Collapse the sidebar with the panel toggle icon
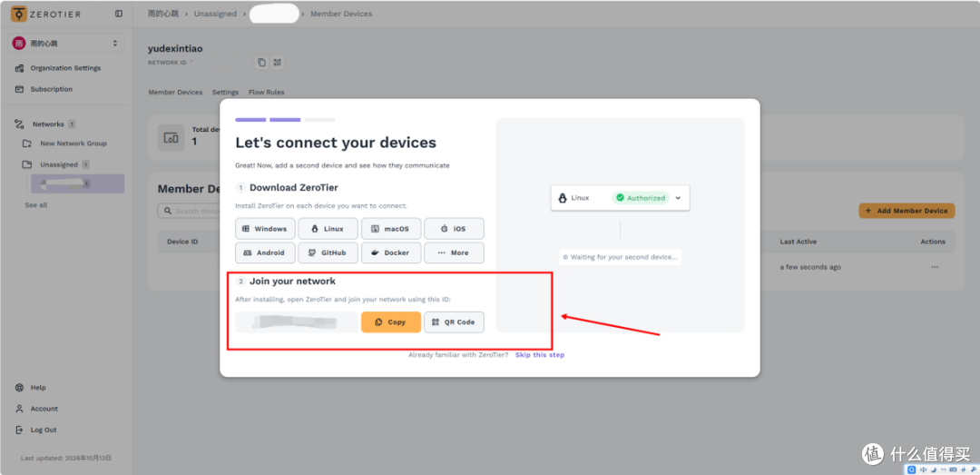 tap(119, 14)
